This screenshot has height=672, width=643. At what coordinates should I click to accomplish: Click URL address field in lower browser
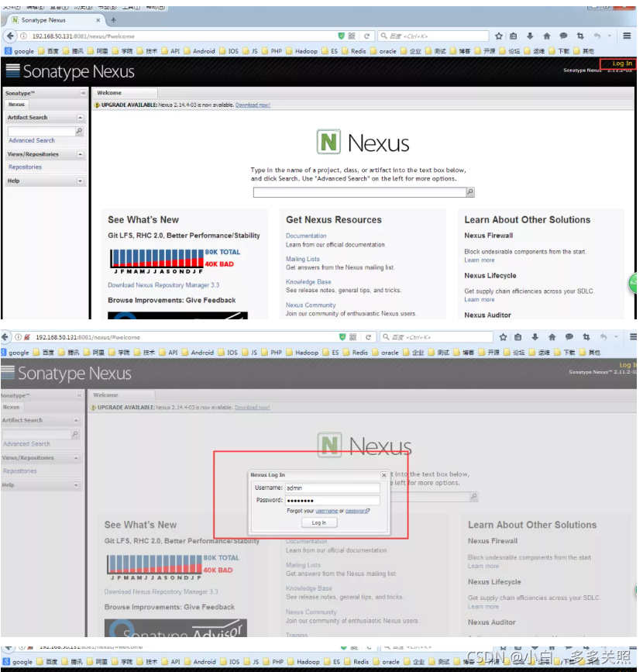tap(185, 337)
